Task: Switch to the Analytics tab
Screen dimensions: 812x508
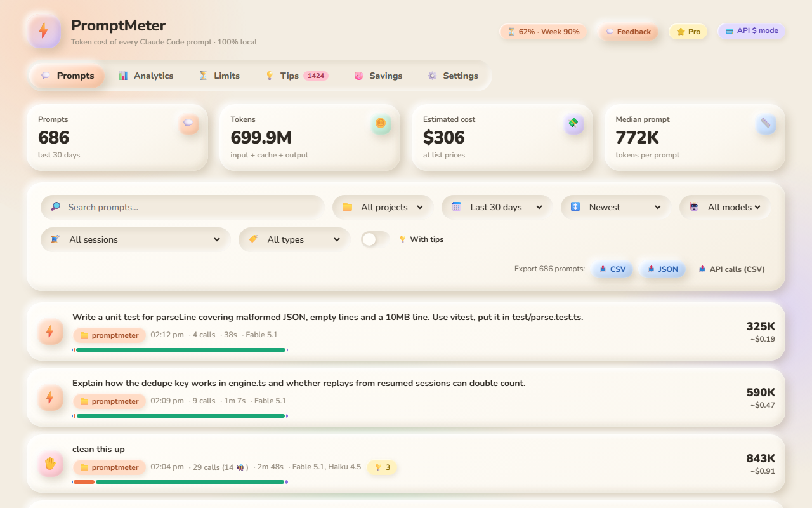Action: (146, 76)
